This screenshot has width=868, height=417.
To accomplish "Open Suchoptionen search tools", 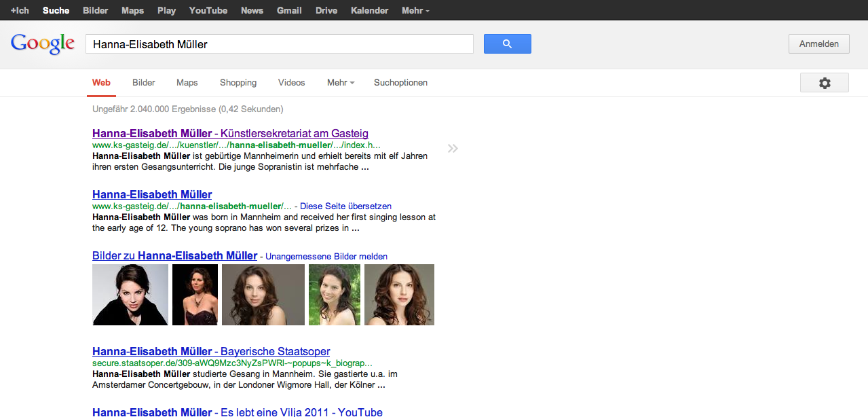I will click(400, 83).
